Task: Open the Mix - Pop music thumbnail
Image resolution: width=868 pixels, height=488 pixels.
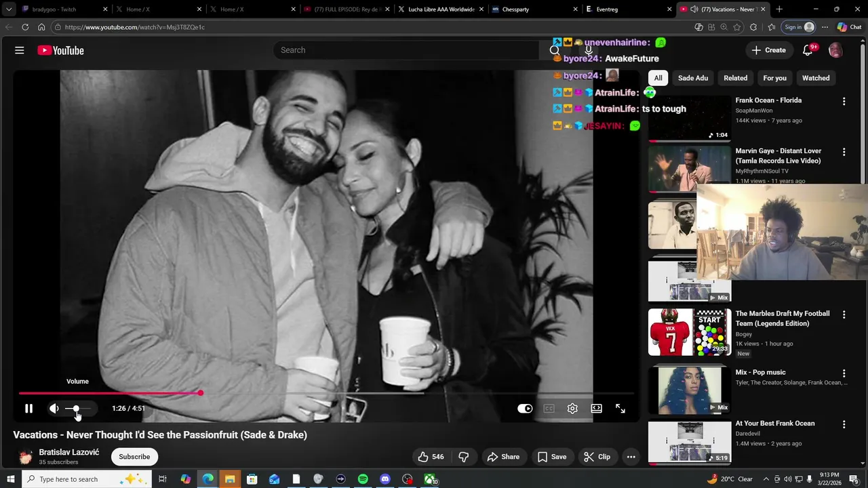Action: tap(690, 390)
